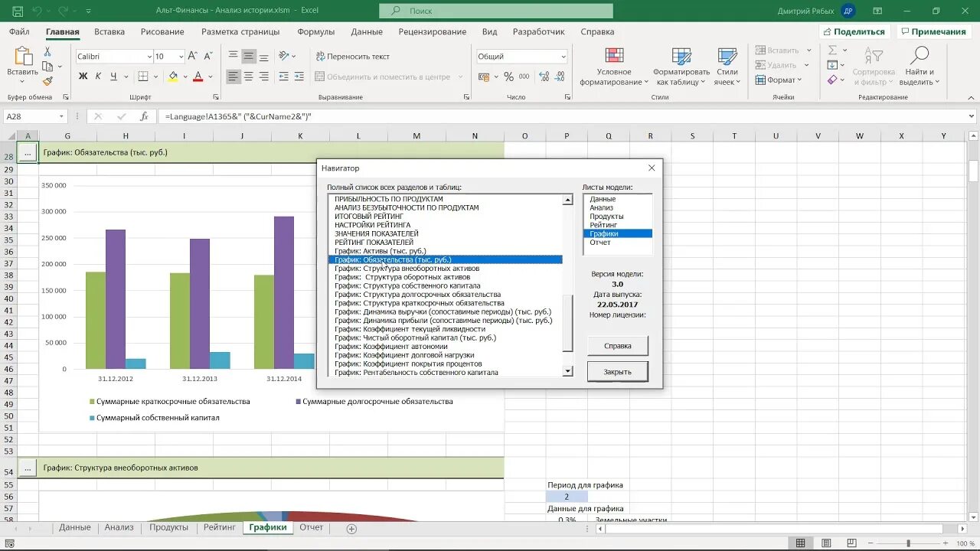Click the Поиск search box
Screen dimensions: 980x551
(x=496, y=11)
